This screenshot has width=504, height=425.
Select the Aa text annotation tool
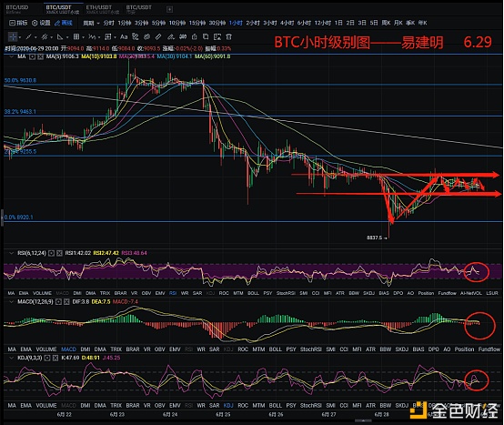(x=124, y=37)
